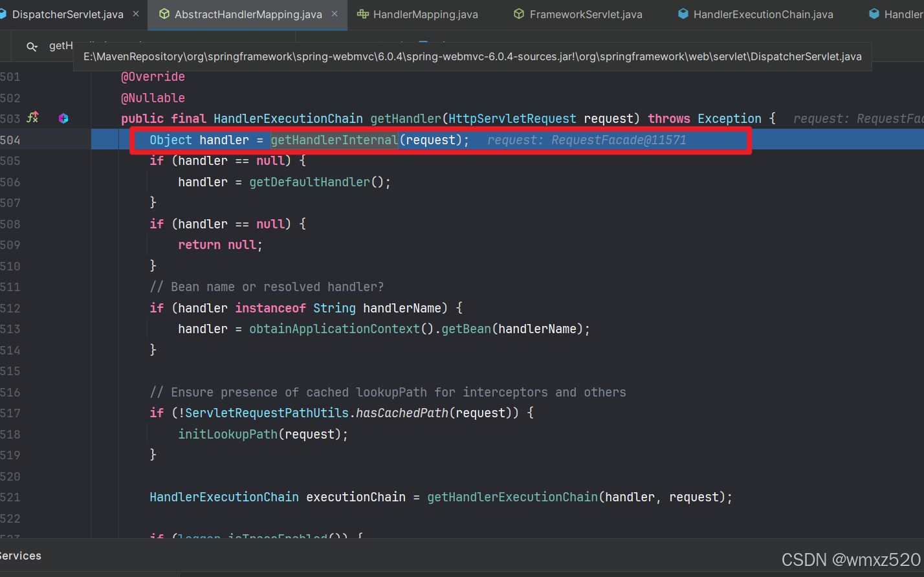Click the 'return null;' statement
This screenshot has width=924, height=577.
tap(220, 245)
